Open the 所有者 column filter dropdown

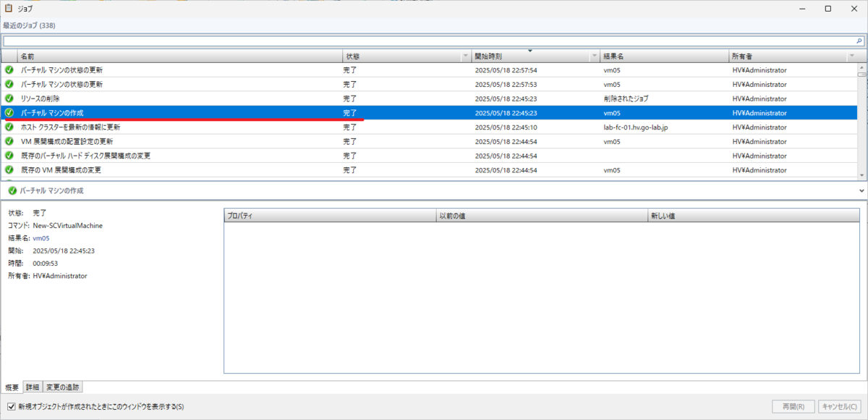[851, 56]
